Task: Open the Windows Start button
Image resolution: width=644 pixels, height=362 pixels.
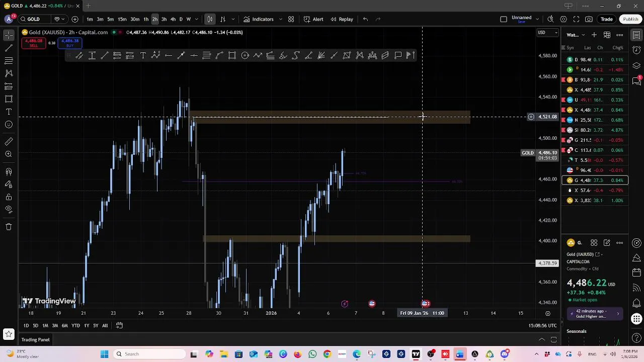Action: (104, 354)
